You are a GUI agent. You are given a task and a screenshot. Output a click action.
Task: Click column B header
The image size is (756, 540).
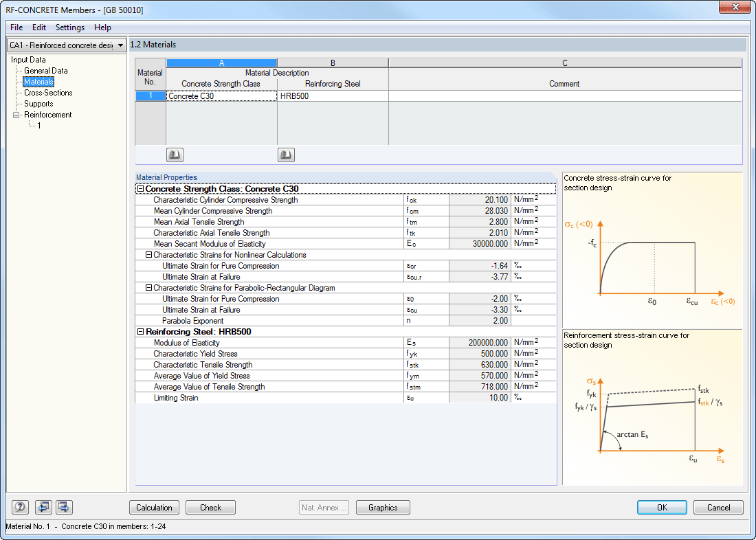pyautogui.click(x=333, y=63)
